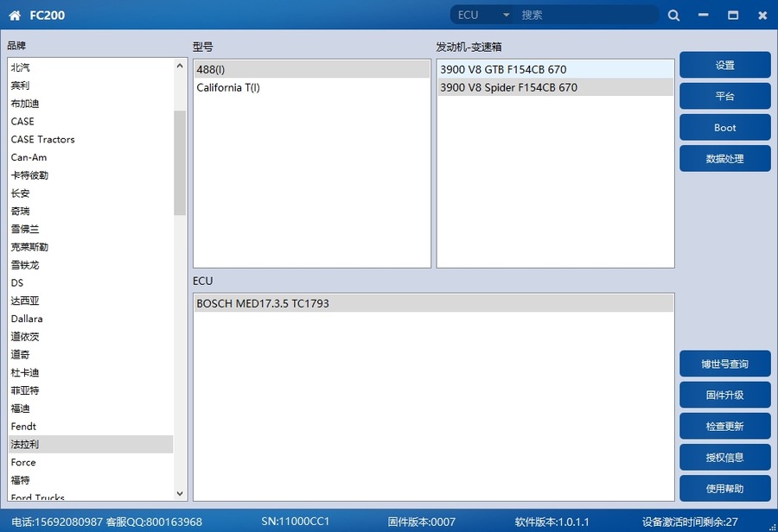This screenshot has height=532, width=778.
Task: Select brand 雪佛兰
Action: [x=91, y=229]
